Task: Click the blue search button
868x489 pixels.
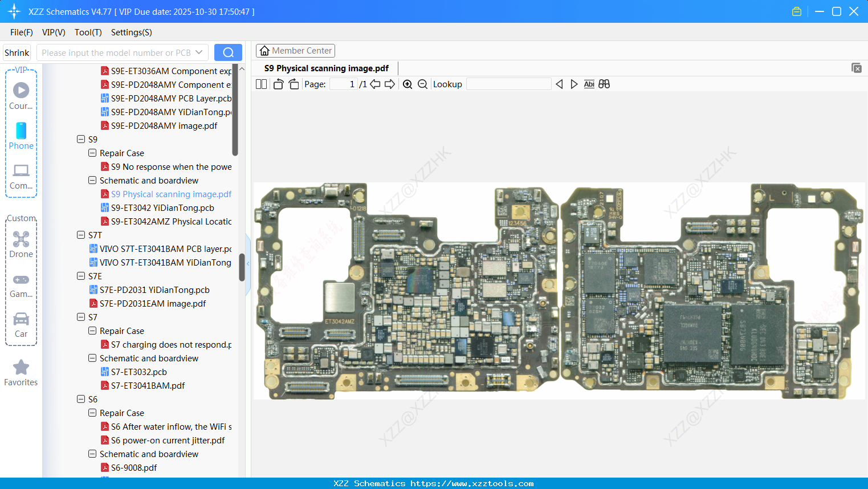Action: [228, 52]
